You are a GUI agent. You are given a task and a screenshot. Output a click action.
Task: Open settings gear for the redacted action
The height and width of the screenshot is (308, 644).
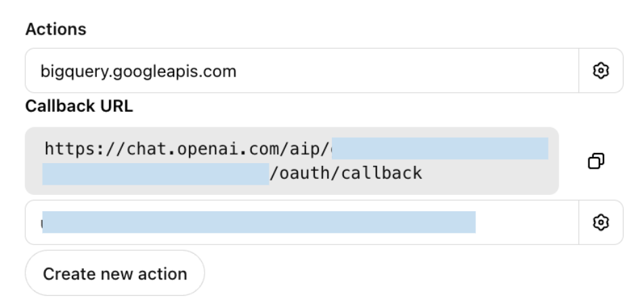pyautogui.click(x=601, y=222)
